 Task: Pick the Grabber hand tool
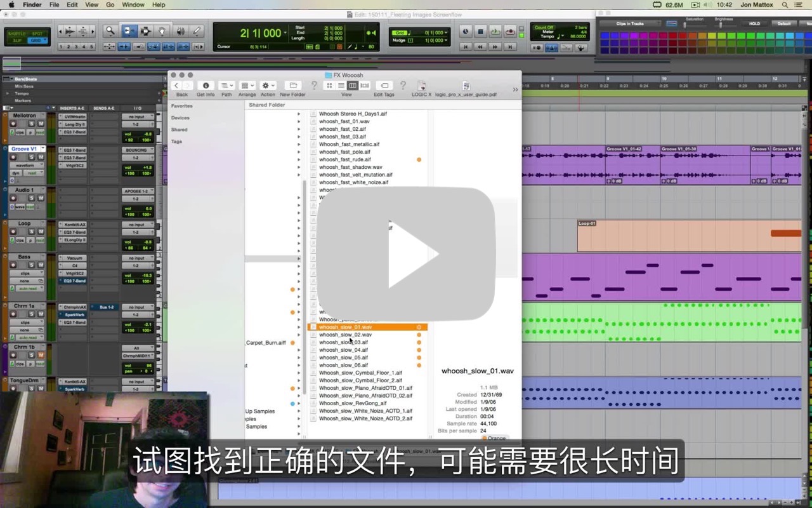click(x=163, y=30)
